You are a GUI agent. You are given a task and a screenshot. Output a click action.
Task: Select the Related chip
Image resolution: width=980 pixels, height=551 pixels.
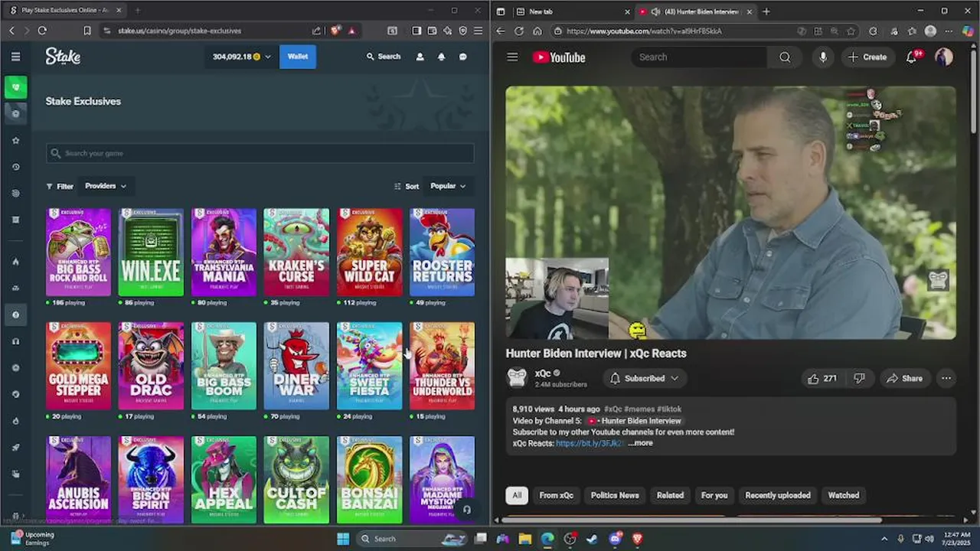point(670,495)
